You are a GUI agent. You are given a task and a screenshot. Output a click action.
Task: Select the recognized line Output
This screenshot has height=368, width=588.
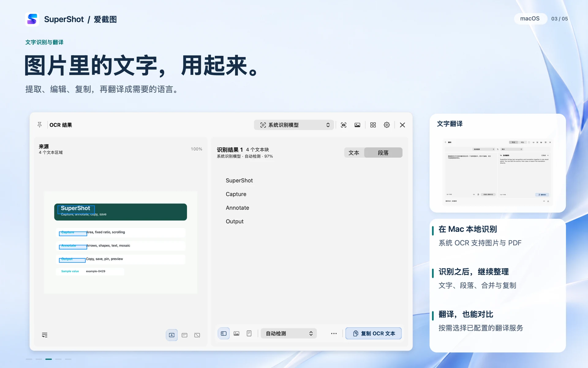(235, 221)
